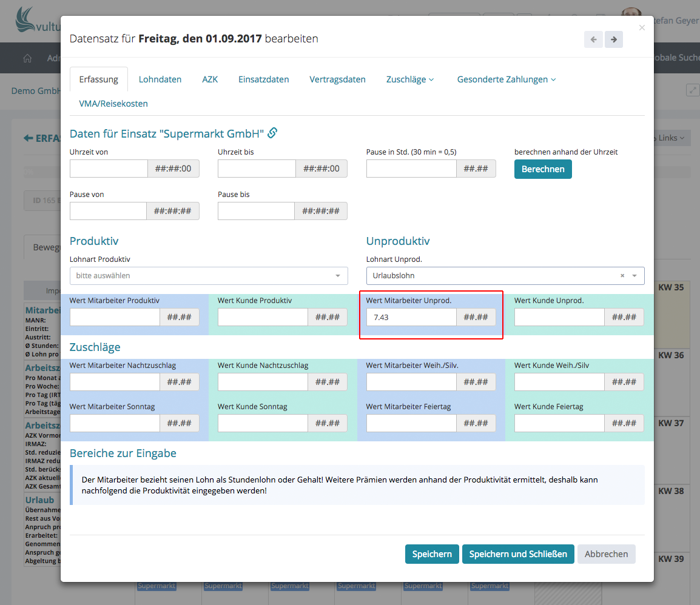Viewport: 700px width, 605px height.
Task: Cancel with the Abbrechen button
Action: pos(606,554)
